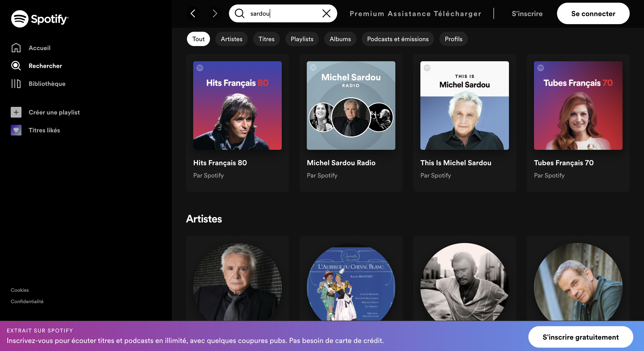The height and width of the screenshot is (351, 644).
Task: Clear the search field with X icon
Action: [x=326, y=13]
